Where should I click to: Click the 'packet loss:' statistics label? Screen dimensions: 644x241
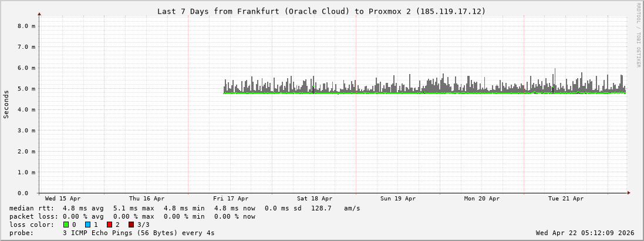click(x=33, y=216)
